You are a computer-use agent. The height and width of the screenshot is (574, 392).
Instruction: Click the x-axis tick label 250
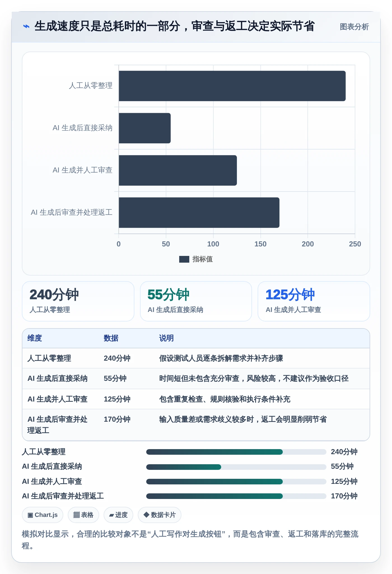[355, 244]
